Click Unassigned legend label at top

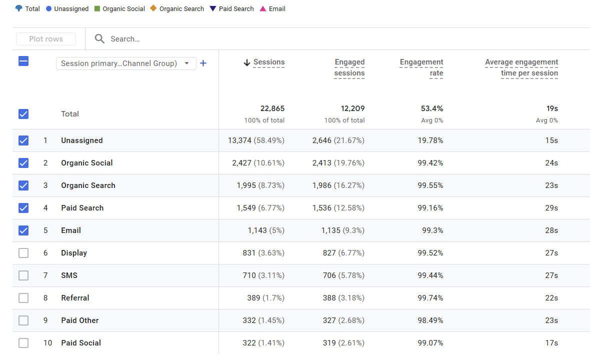(71, 8)
